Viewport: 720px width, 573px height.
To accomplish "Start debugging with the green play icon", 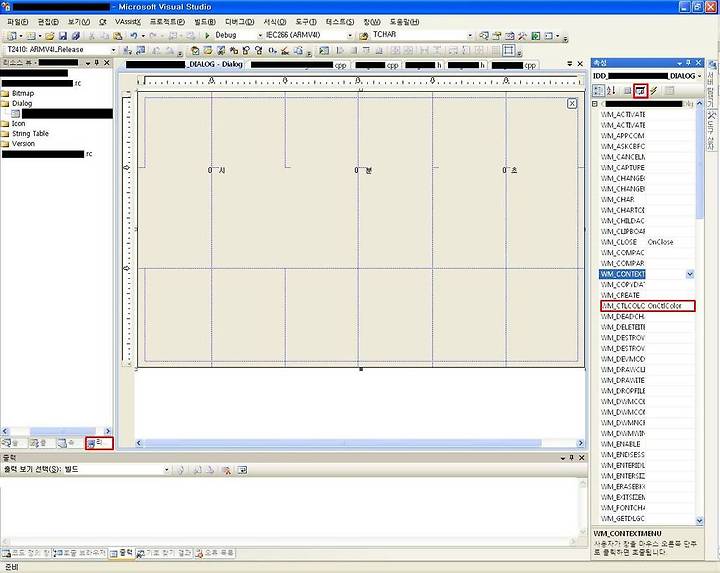I will click(207, 35).
